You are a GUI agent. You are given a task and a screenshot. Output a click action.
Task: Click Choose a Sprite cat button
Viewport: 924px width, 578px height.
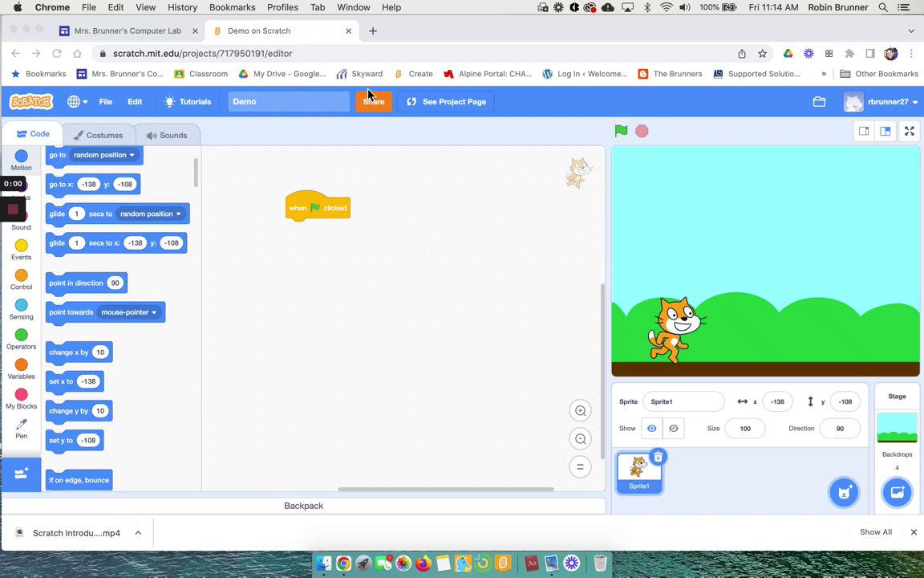pos(844,492)
